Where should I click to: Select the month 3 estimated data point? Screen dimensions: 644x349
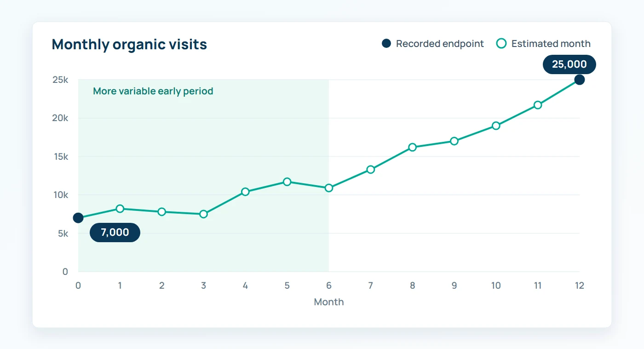click(204, 214)
